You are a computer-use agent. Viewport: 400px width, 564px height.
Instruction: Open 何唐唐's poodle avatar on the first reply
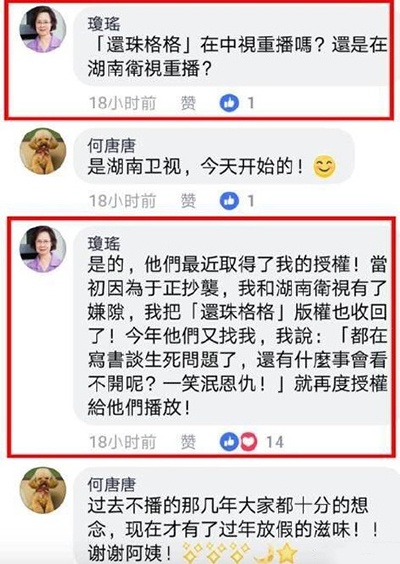[x=43, y=151]
